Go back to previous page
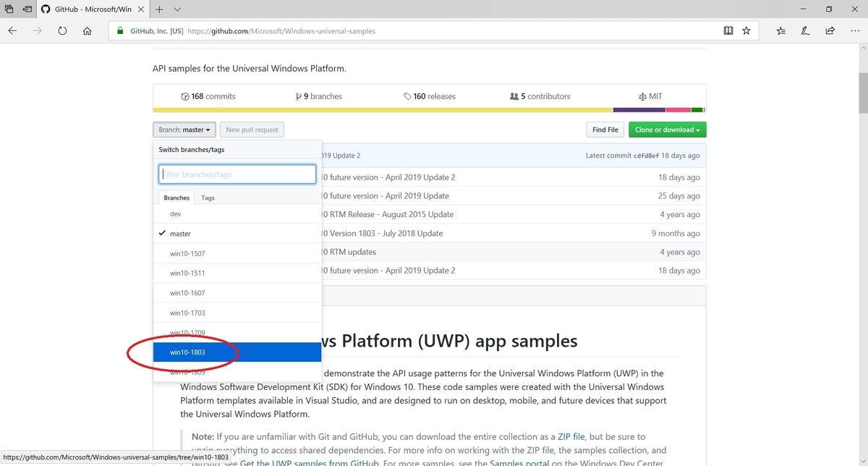Image resolution: width=868 pixels, height=466 pixels. pyautogui.click(x=12, y=31)
